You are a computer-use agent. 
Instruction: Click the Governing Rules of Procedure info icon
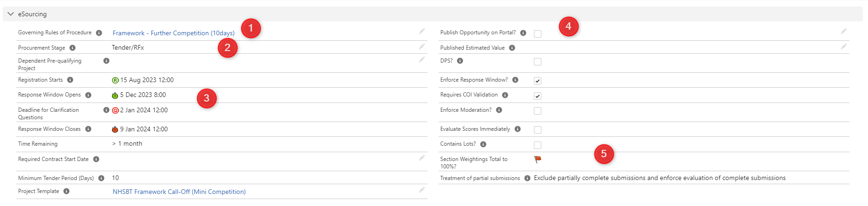99,33
